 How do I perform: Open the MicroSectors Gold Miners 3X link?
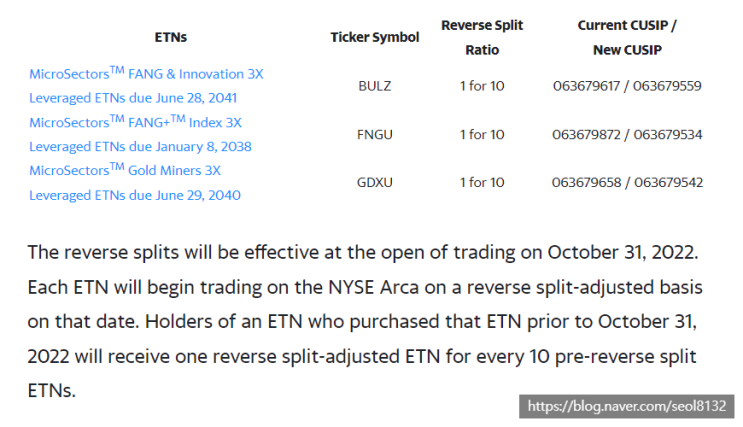(x=125, y=170)
